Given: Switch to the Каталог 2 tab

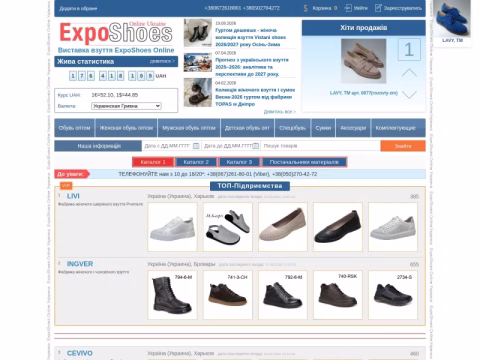Looking at the screenshot, I should click(x=196, y=162).
